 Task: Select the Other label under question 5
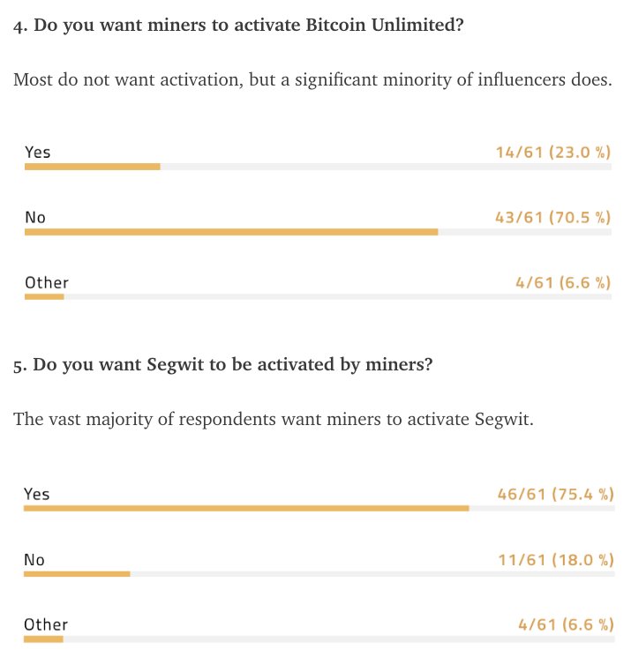click(46, 625)
